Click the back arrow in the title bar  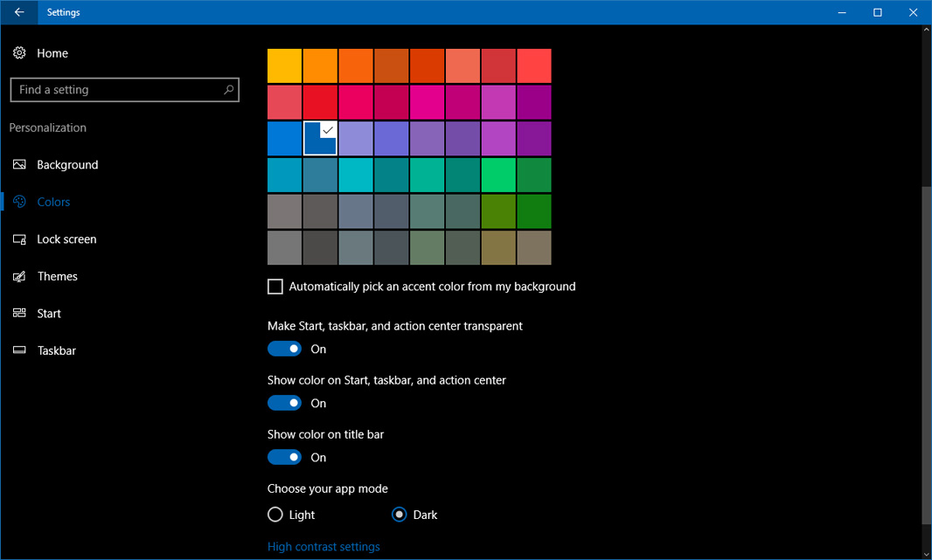pos(19,12)
